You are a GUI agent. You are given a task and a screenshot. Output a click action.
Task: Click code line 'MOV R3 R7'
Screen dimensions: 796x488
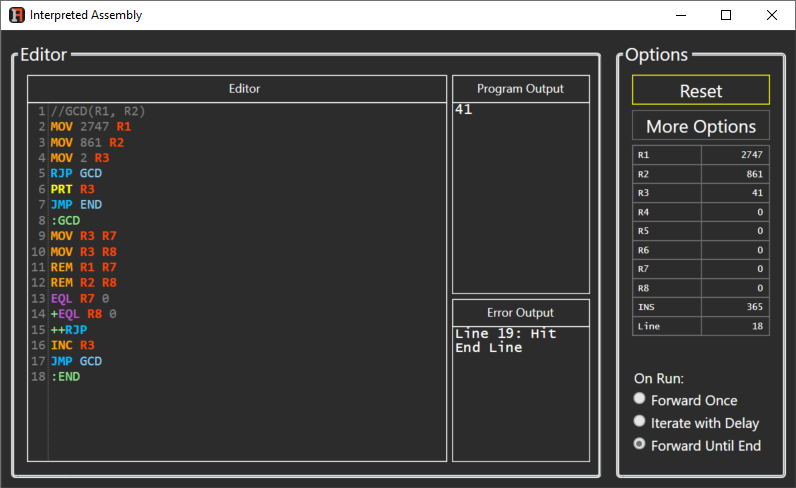click(x=83, y=236)
